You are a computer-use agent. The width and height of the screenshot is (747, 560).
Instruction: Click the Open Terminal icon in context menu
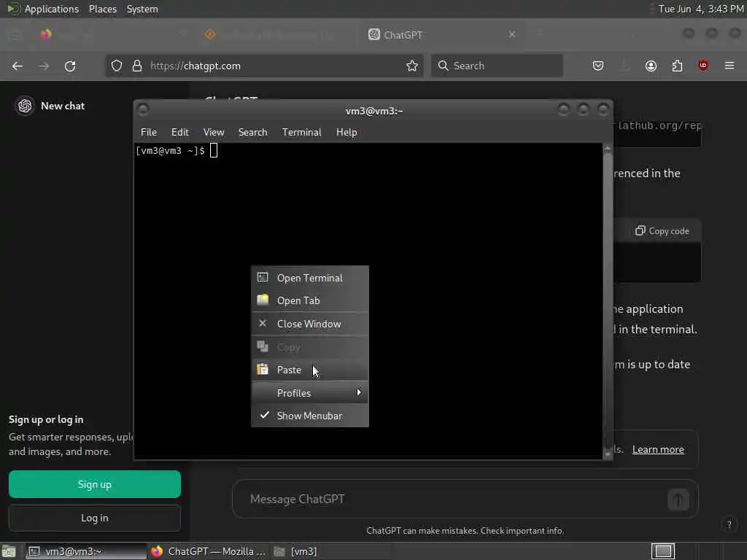point(263,277)
